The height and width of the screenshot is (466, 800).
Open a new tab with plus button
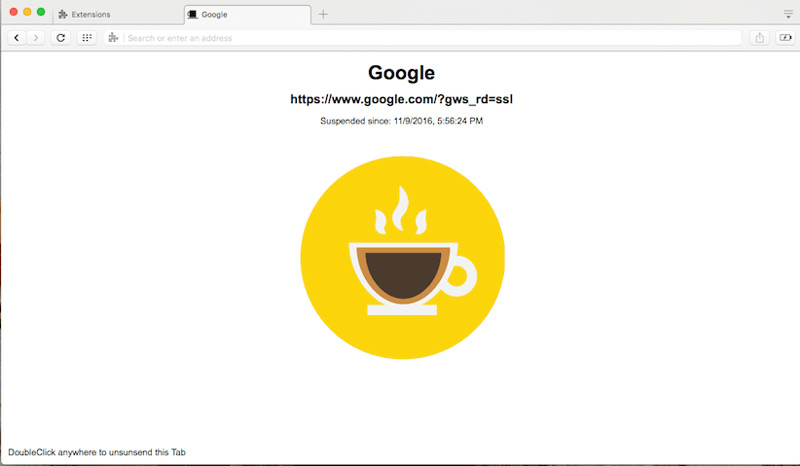323,14
